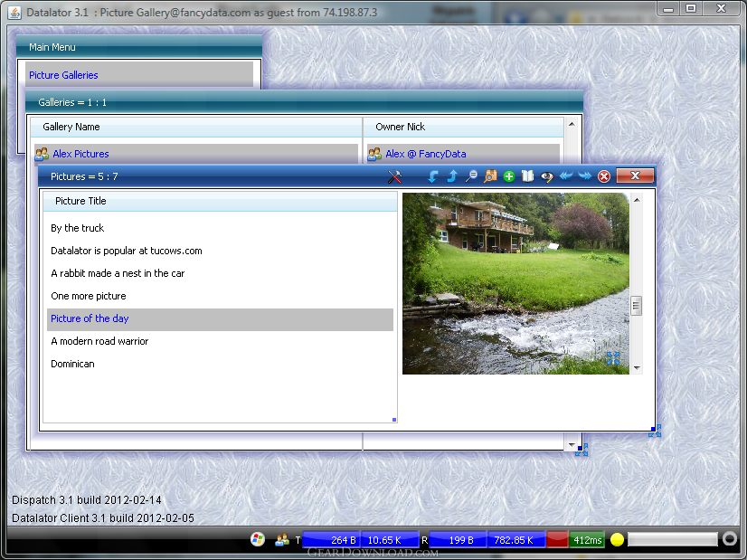Click 'Datalator Client 3.1 build 2012-02-05' text
This screenshot has width=747, height=560.
pyautogui.click(x=103, y=518)
